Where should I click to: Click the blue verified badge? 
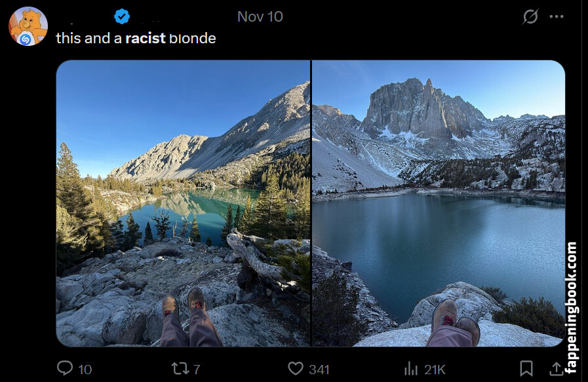[x=122, y=16]
